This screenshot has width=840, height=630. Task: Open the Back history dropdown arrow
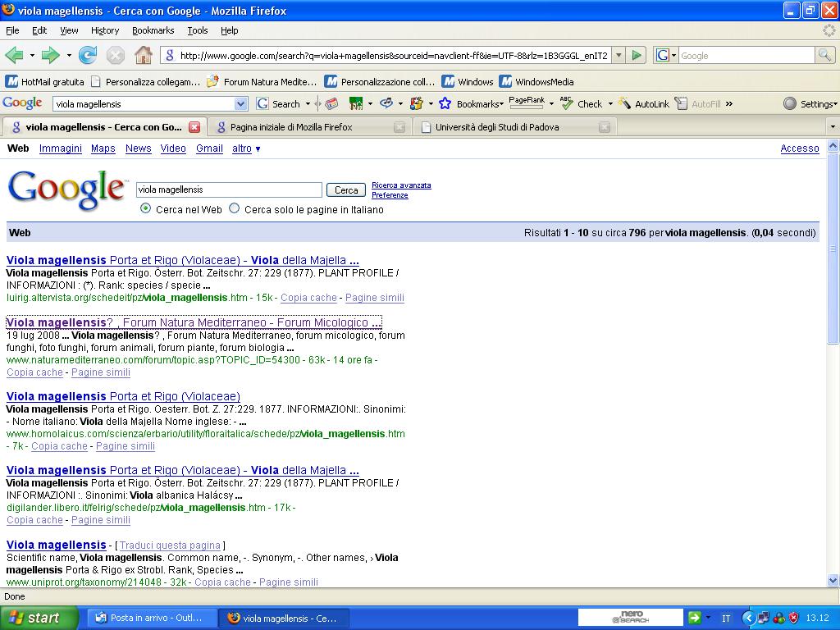32,55
